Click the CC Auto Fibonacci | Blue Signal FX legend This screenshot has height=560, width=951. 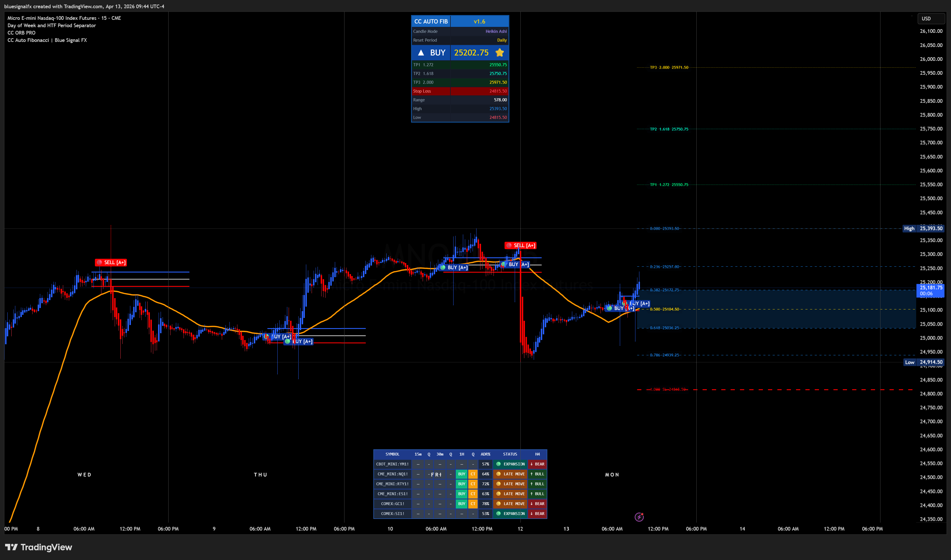(x=47, y=40)
